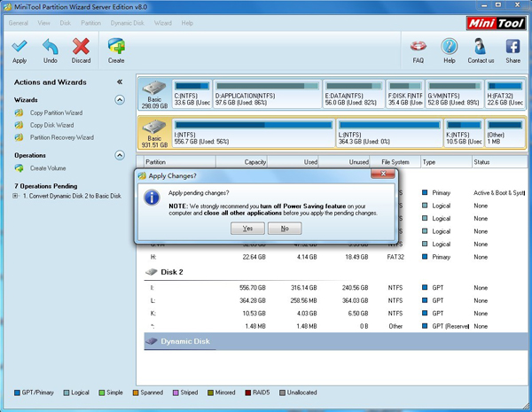Click the GPT/Primary legend color swatch
This screenshot has height=412, width=532.
pyautogui.click(x=17, y=393)
